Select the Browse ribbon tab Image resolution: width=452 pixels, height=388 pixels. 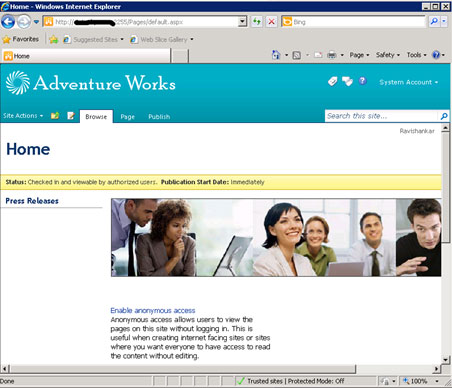coord(96,117)
